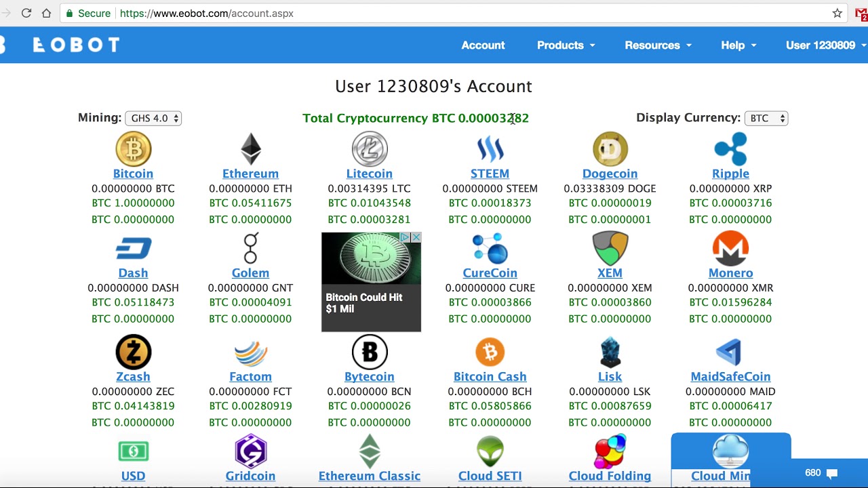The image size is (868, 488).
Task: Click the Ethereum Classic green icon
Action: coord(370,451)
